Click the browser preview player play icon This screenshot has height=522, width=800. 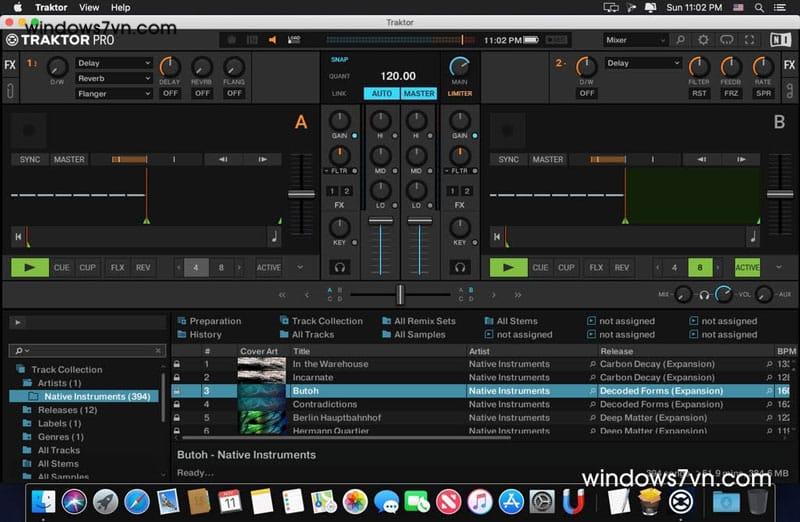tap(18, 322)
